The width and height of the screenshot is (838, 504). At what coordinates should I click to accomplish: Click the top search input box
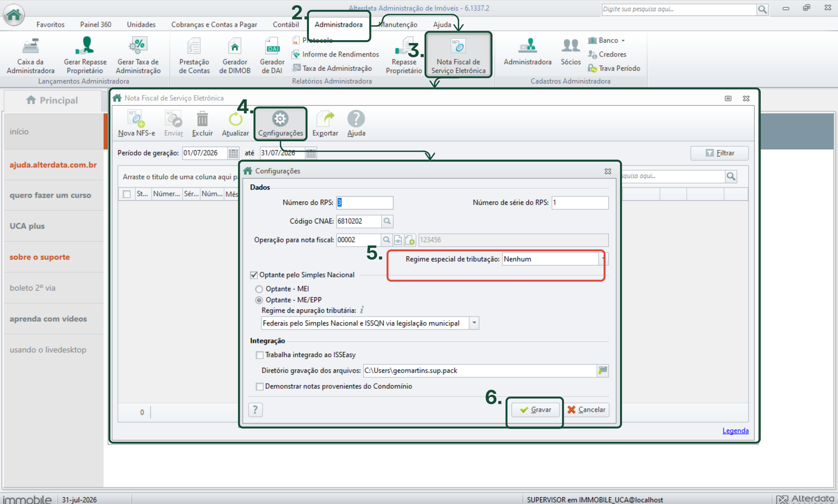(x=679, y=9)
